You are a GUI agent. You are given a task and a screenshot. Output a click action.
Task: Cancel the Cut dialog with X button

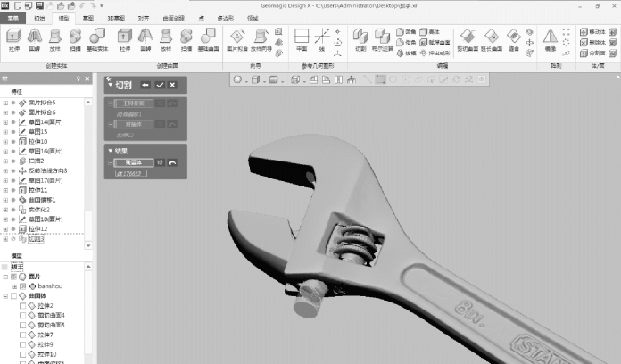pos(172,85)
